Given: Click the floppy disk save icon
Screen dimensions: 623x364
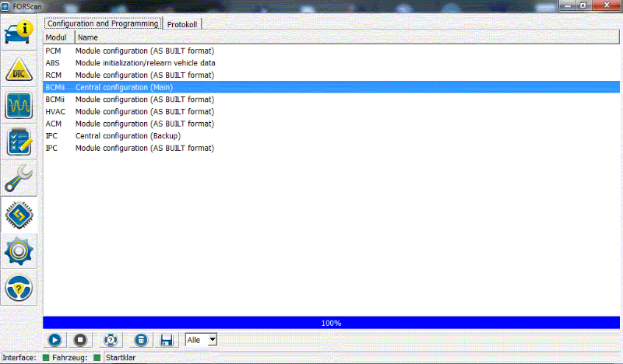Looking at the screenshot, I should point(166,340).
